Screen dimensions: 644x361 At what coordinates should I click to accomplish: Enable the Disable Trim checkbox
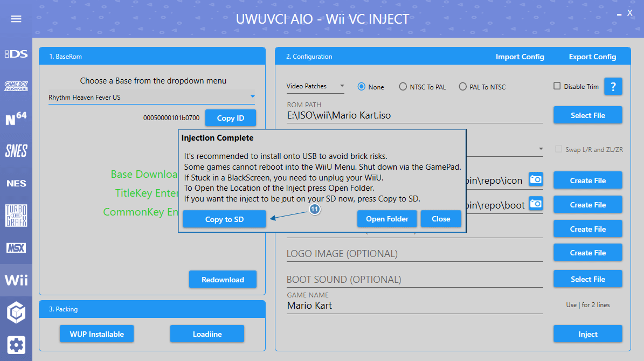click(x=557, y=86)
